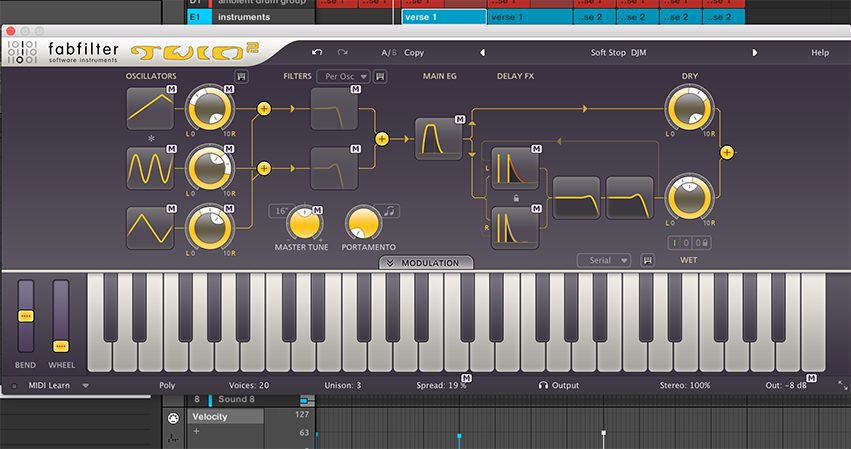The height and width of the screenshot is (449, 851).
Task: Click the Filters section preset save icon
Action: point(381,76)
